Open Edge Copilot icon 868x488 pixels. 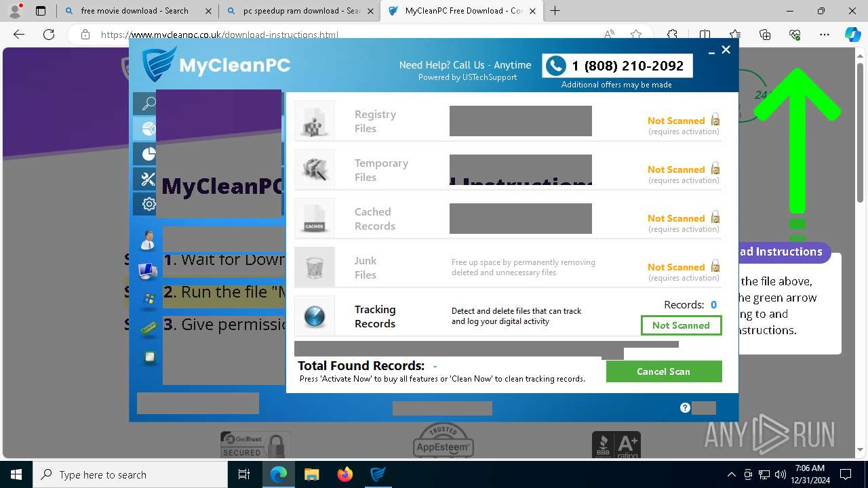(852, 35)
